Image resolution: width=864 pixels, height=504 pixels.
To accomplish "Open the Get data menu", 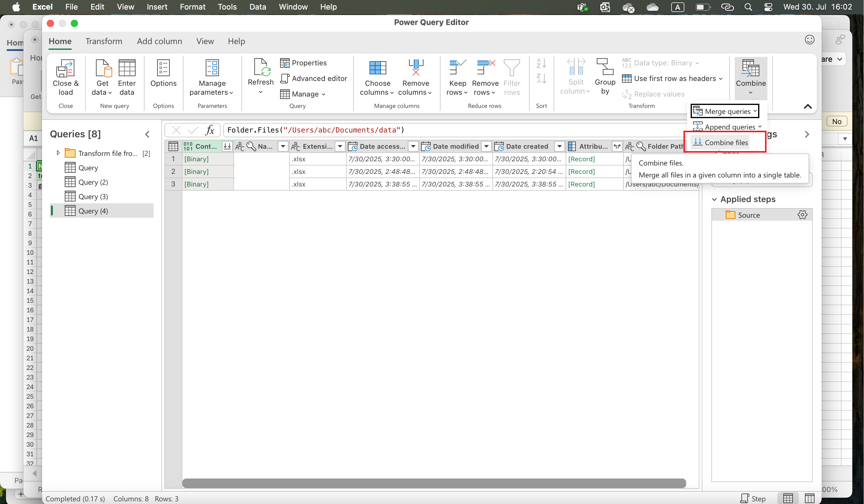I will tap(102, 77).
